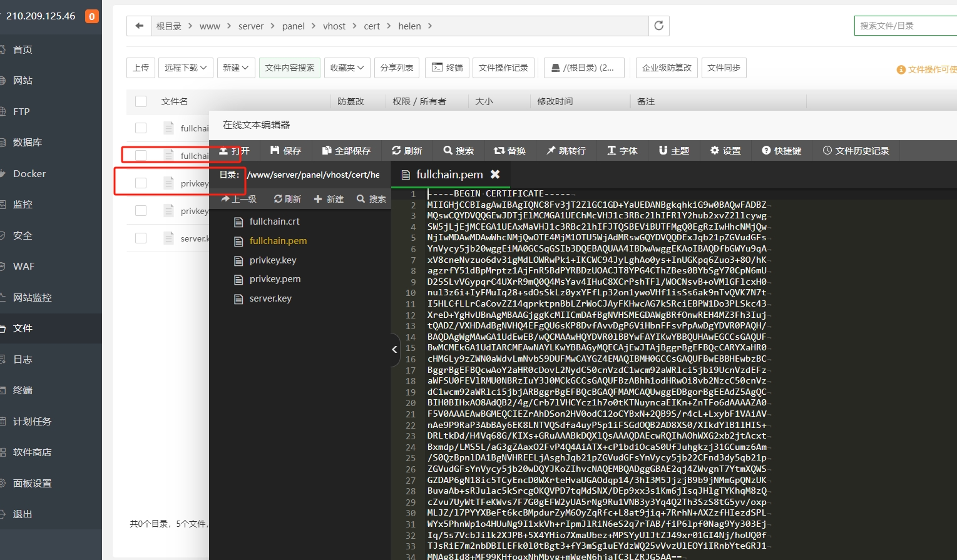The height and width of the screenshot is (560, 957).
Task: Toggle the select-all files checkbox
Action: (140, 101)
